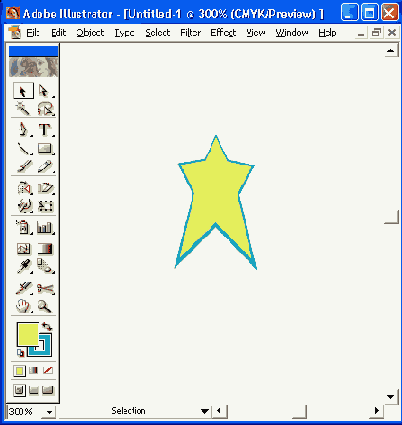Screen dimensions: 402x425
Task: Open the Object menu
Action: pyautogui.click(x=90, y=33)
